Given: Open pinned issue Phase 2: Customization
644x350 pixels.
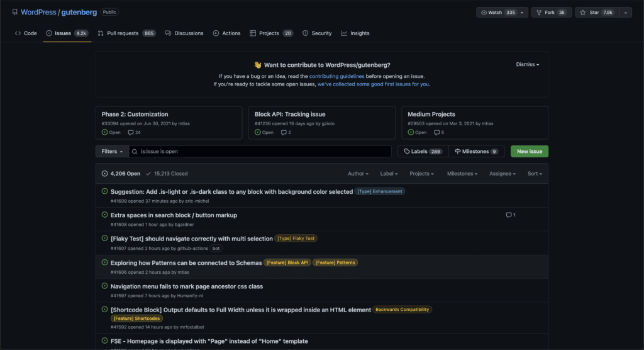Looking at the screenshot, I should pos(135,115).
